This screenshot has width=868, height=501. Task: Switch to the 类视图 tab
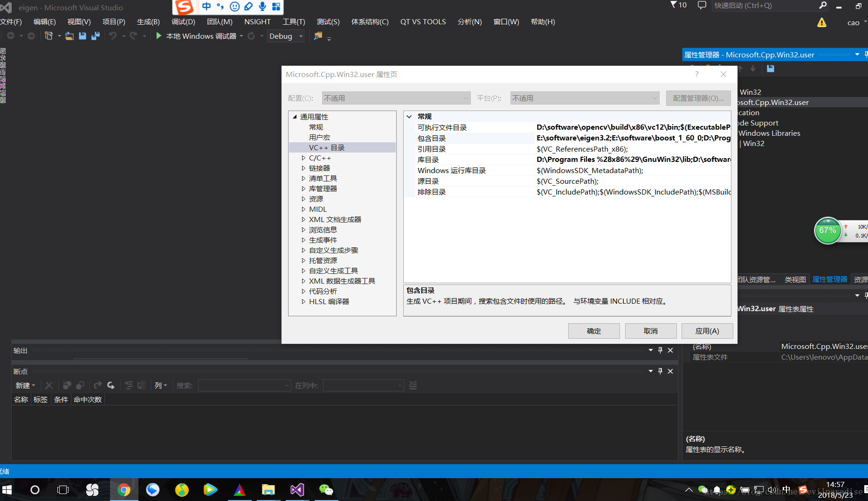(x=795, y=279)
